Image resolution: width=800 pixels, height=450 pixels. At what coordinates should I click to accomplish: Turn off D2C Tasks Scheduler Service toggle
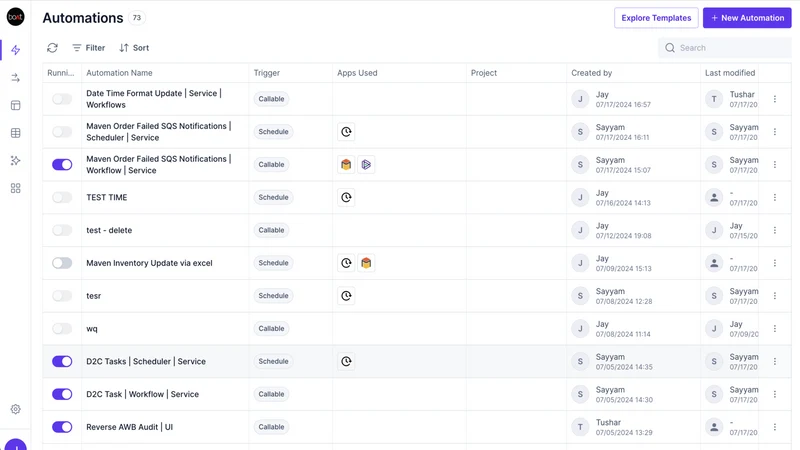(x=62, y=361)
